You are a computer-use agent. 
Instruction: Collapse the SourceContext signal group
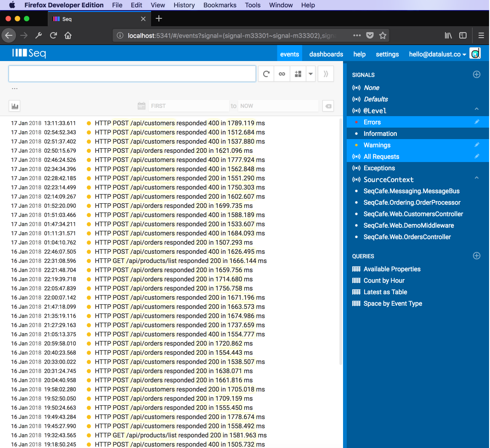477,179
